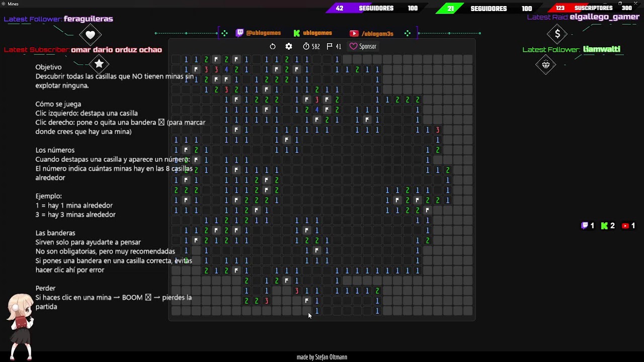Click the Los números heading
The width and height of the screenshot is (644, 362).
pyautogui.click(x=55, y=150)
